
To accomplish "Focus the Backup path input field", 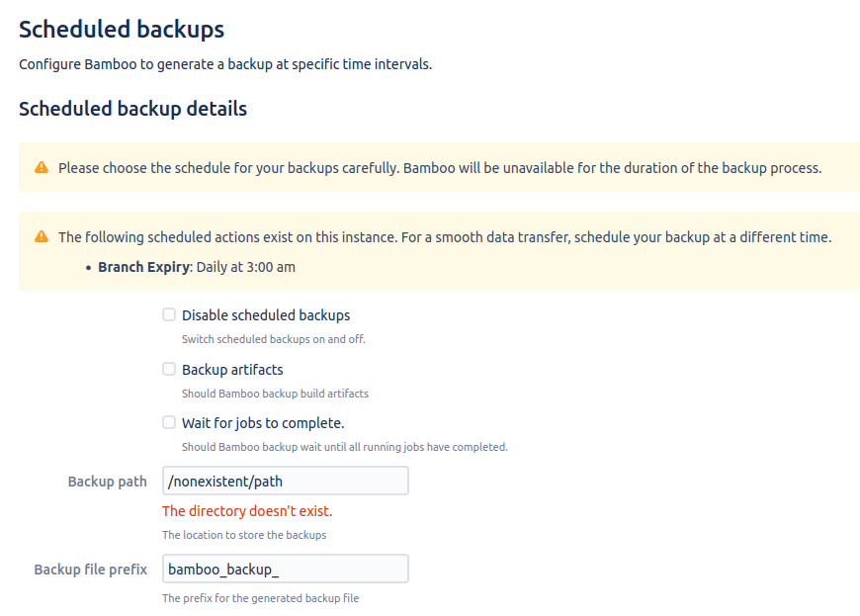I will (286, 481).
